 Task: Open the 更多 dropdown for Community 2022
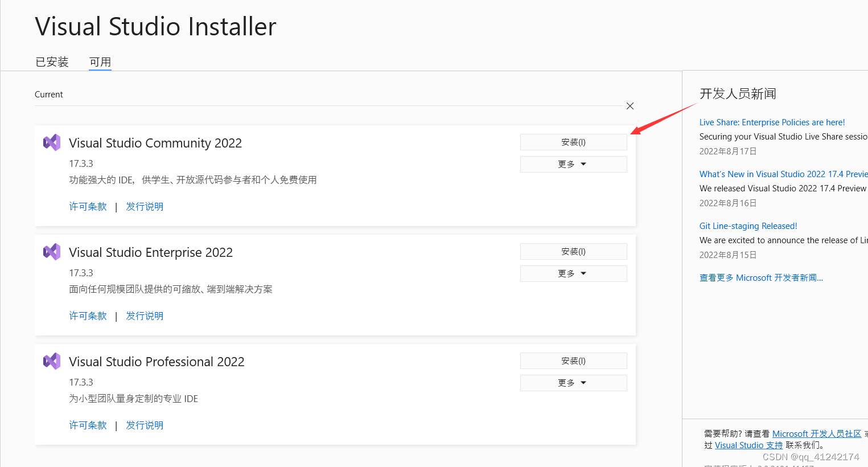click(574, 164)
